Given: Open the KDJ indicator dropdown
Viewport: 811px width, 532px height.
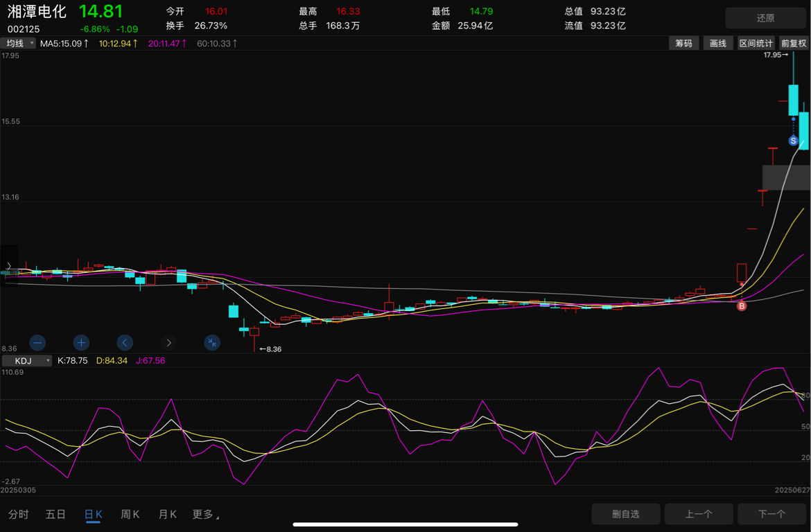Looking at the screenshot, I should [x=27, y=360].
